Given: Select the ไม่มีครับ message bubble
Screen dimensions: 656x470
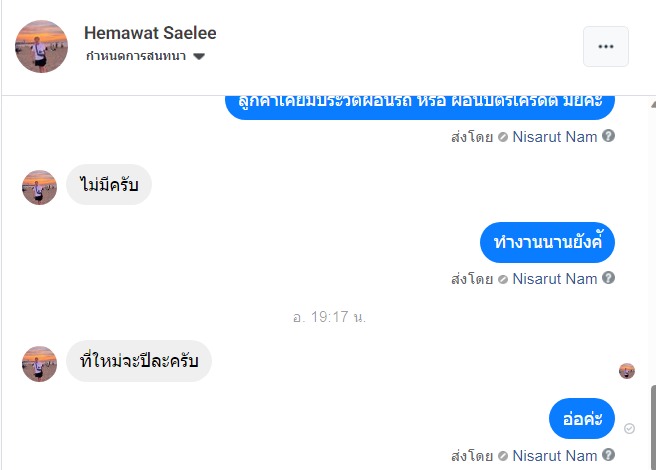Looking at the screenshot, I should (x=109, y=185).
